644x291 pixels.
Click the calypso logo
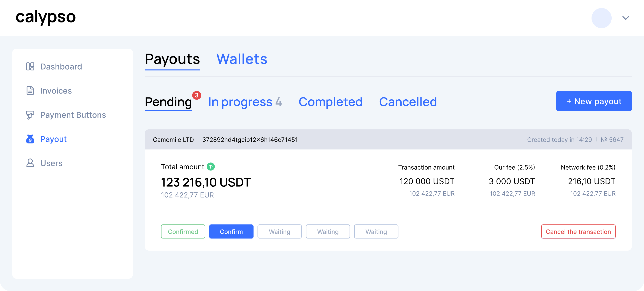click(46, 17)
